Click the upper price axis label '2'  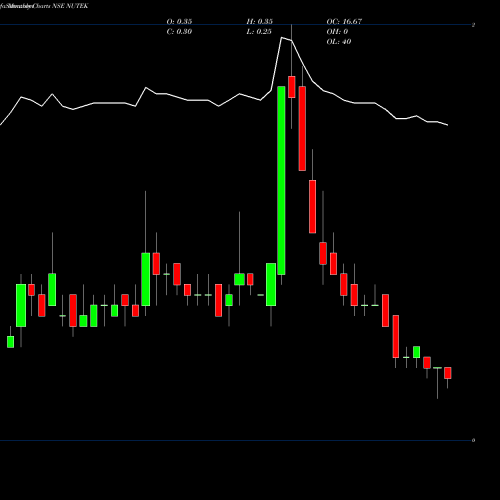coord(473,25)
